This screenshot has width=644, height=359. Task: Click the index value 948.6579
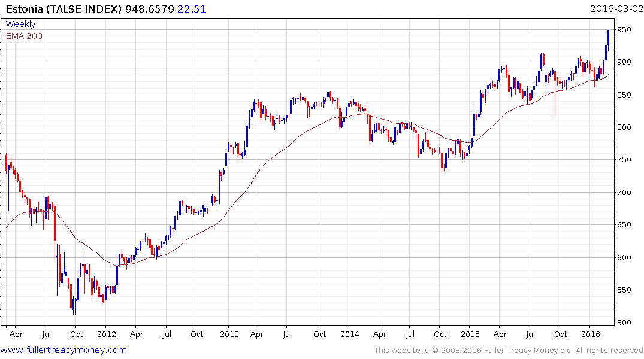pos(150,9)
